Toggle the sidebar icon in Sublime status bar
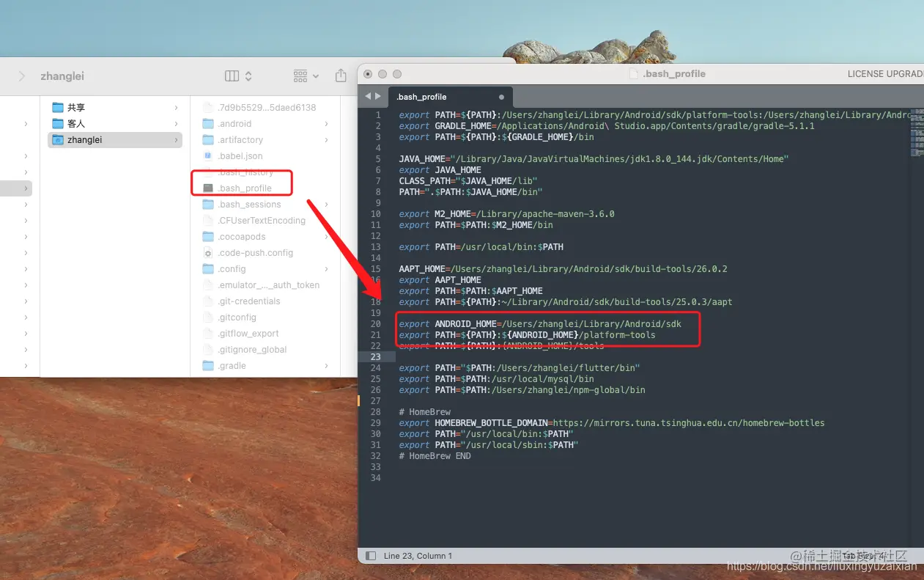 [x=371, y=556]
